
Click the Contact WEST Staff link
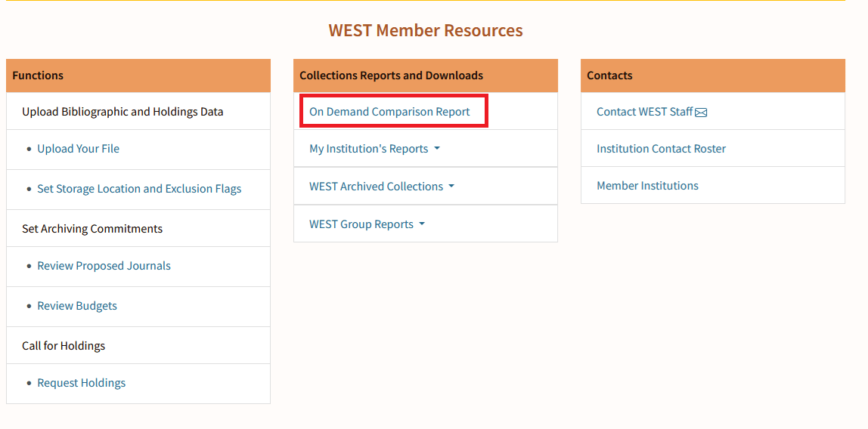pos(644,112)
